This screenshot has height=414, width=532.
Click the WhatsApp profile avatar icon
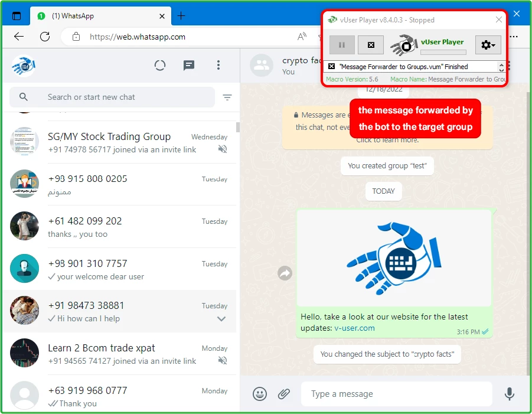click(24, 66)
